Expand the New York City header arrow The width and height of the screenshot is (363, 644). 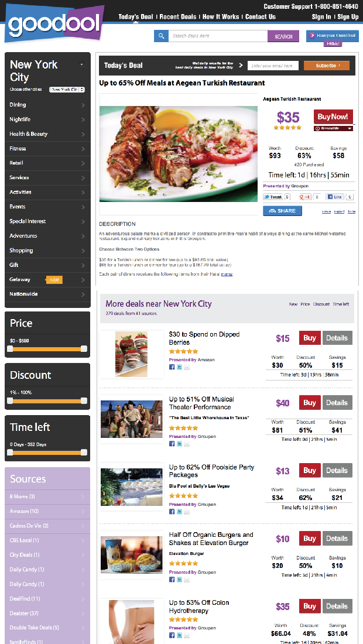coord(82,64)
